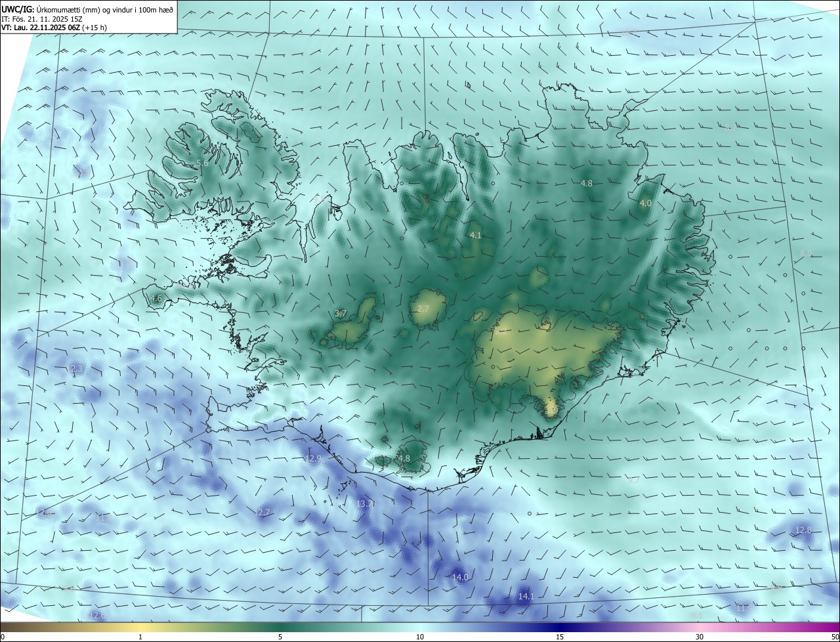This screenshot has height=642, width=840.
Task: Click the 14.0 value on the map
Action: [x=461, y=577]
